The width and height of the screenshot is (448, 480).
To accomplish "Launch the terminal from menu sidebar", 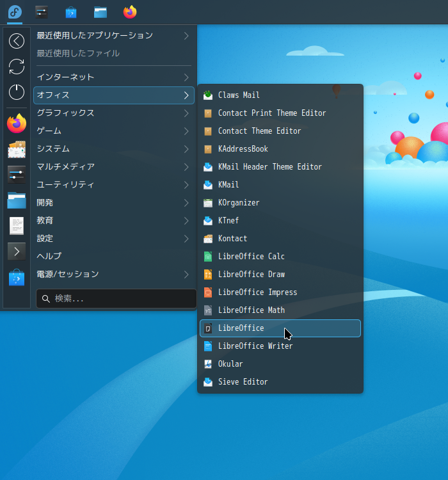I will point(17,251).
